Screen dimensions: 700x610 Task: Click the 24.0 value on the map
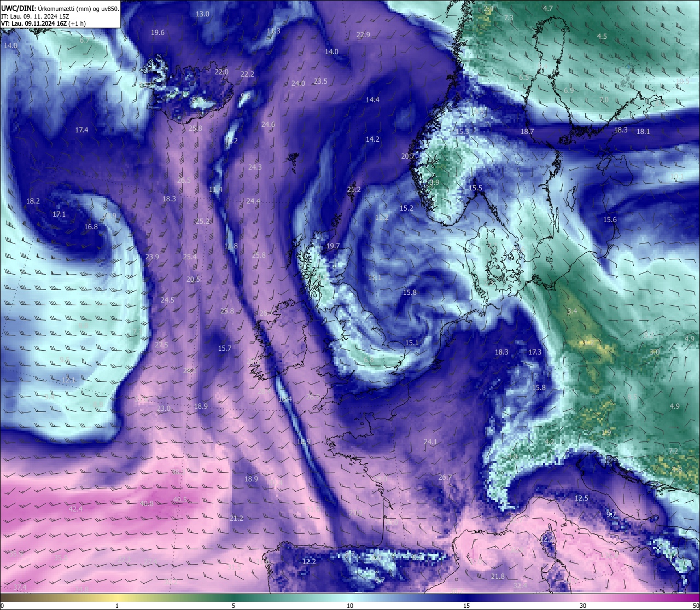pos(298,83)
